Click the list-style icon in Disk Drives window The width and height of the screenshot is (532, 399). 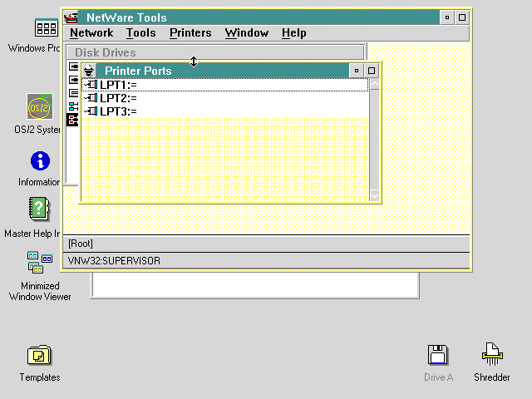click(x=73, y=93)
